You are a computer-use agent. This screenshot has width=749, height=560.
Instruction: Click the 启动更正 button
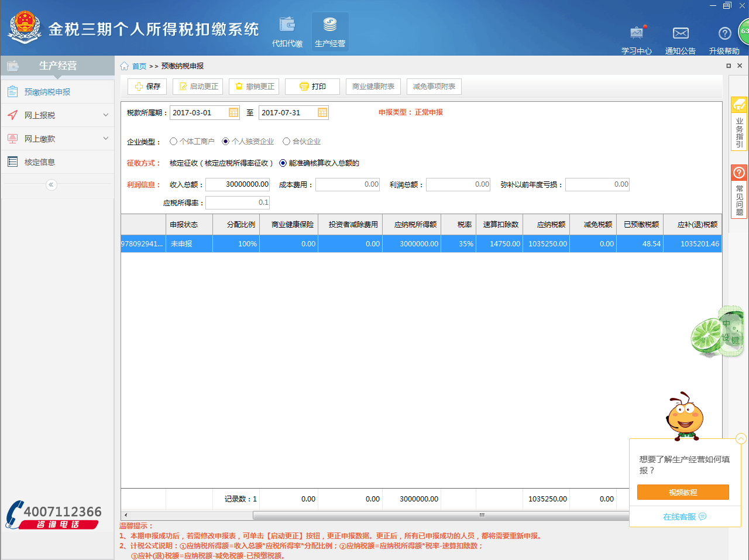198,87
